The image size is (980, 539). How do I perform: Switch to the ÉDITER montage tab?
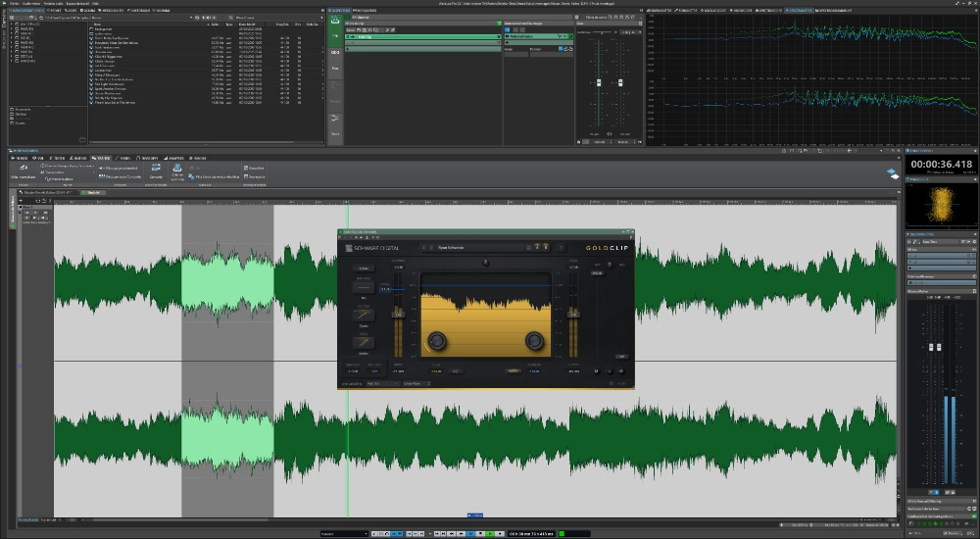tap(58, 158)
